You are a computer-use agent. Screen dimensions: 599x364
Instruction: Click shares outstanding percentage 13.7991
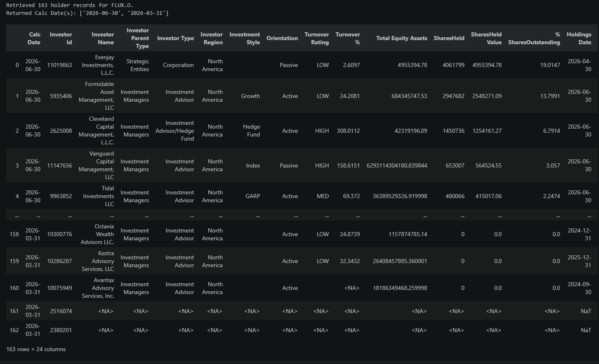tap(550, 96)
